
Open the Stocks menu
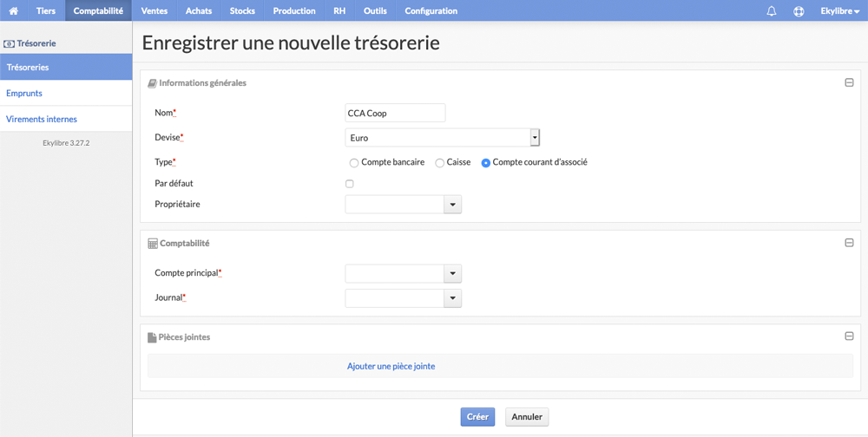(242, 10)
